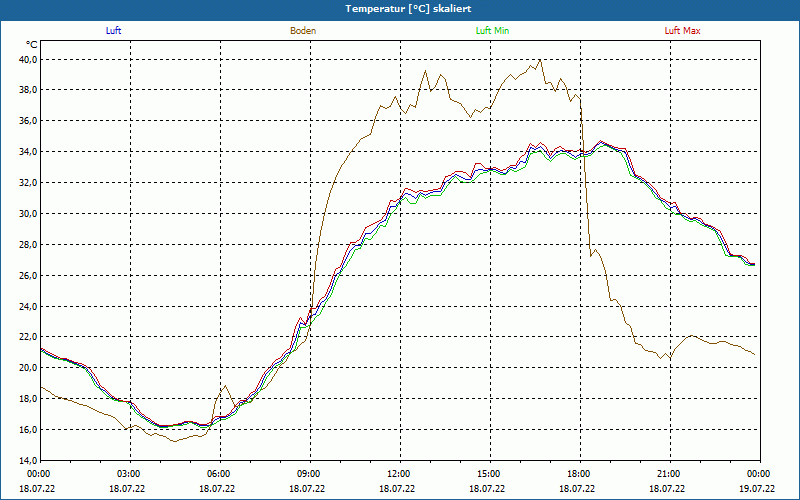Select the 18:00 time axis label
The width and height of the screenshot is (800, 500).
tap(578, 474)
